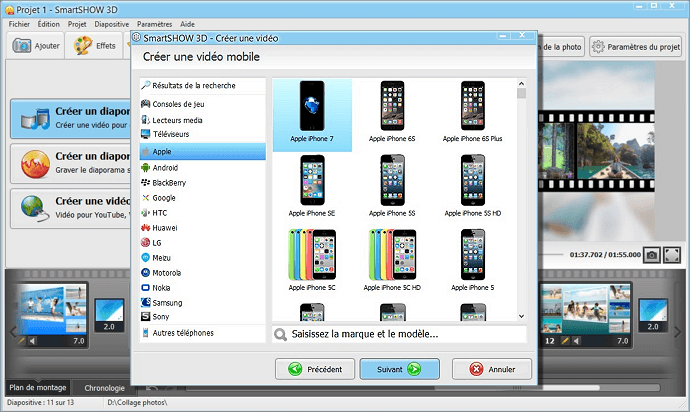Image resolution: width=690 pixels, height=412 pixels.
Task: Toggle fullscreen preview icon
Action: 672,255
